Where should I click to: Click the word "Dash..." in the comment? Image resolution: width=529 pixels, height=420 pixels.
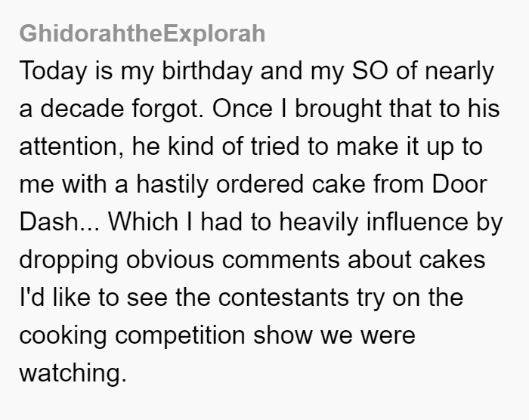click(60, 222)
